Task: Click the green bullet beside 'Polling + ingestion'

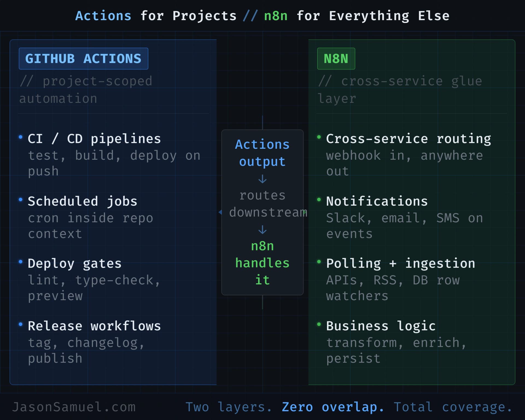Action: (319, 262)
